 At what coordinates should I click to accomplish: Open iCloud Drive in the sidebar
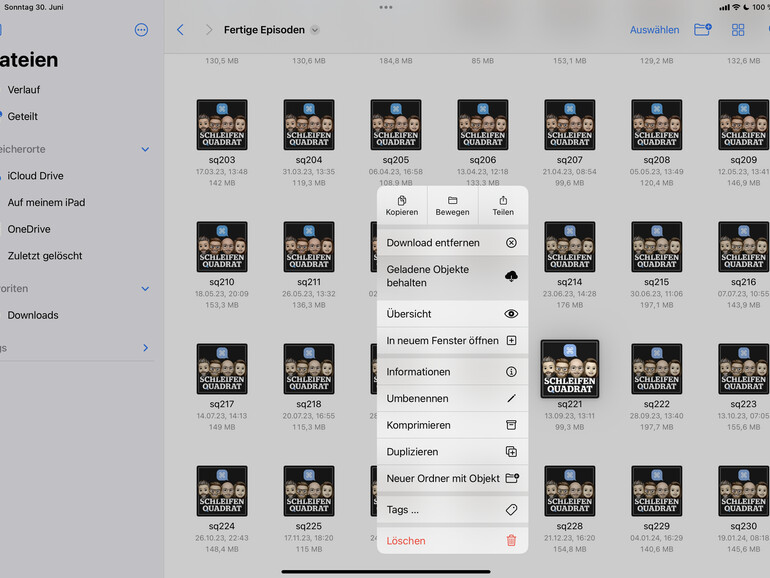(x=35, y=176)
